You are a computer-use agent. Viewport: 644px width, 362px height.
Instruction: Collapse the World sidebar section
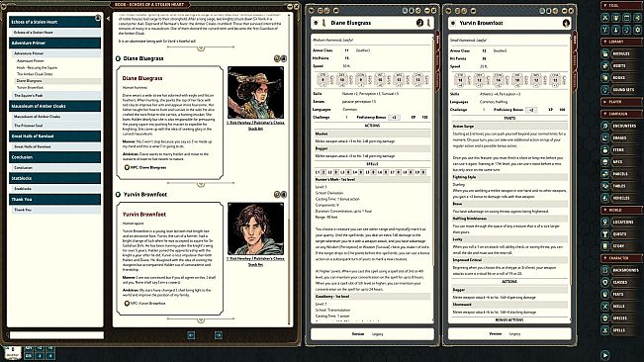pyautogui.click(x=620, y=210)
